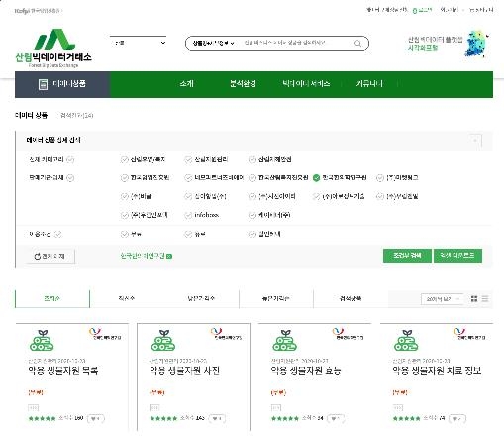Click the data product menu icon in dark navigation block
The width and height of the screenshot is (504, 439).
pos(43,84)
